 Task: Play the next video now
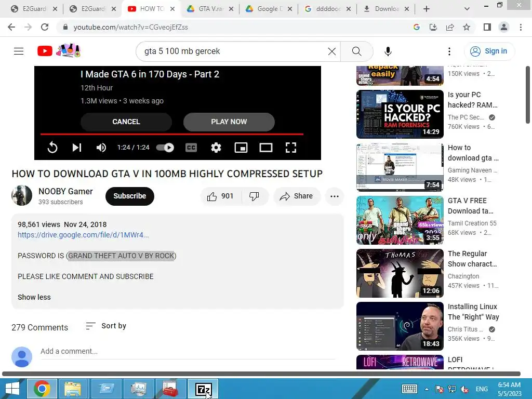[x=229, y=122]
